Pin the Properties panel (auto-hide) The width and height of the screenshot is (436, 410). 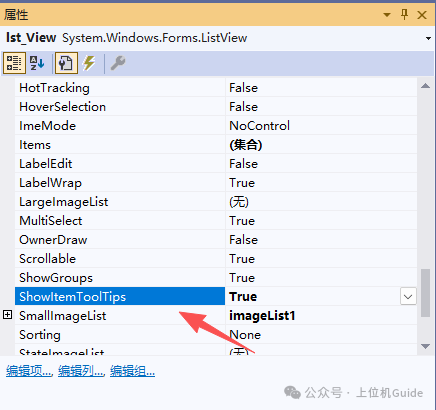tap(404, 15)
